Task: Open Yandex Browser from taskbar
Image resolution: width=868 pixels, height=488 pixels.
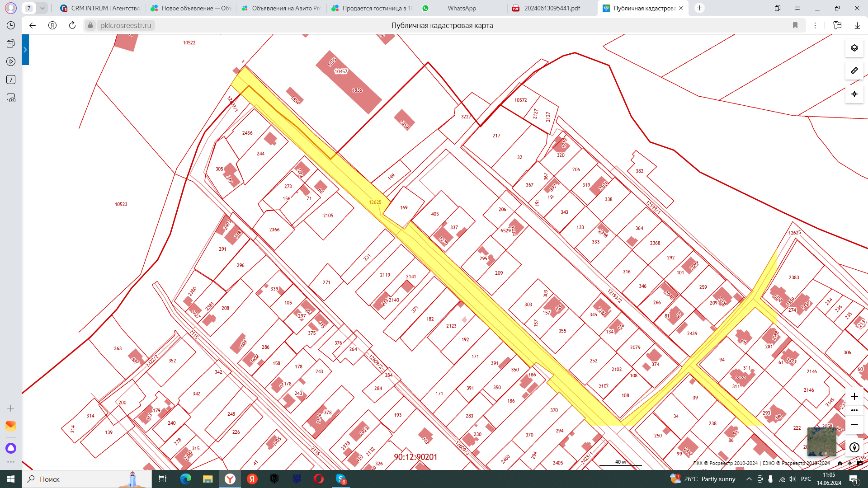Action: (x=230, y=479)
